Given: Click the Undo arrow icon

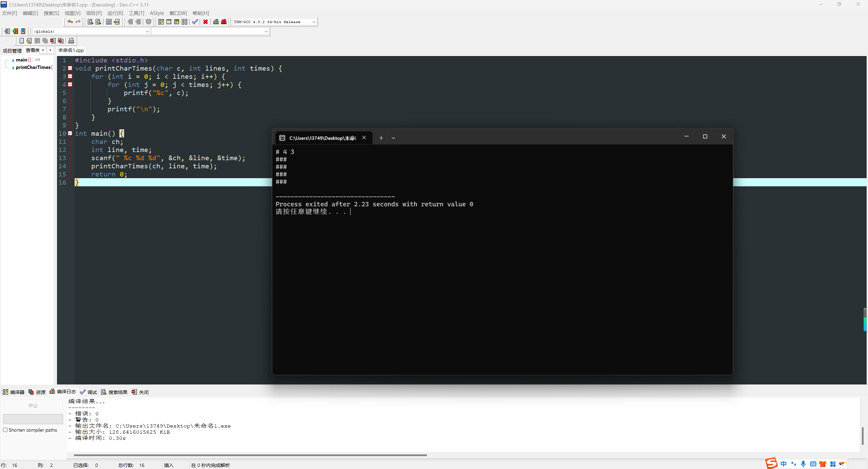Looking at the screenshot, I should [x=70, y=22].
